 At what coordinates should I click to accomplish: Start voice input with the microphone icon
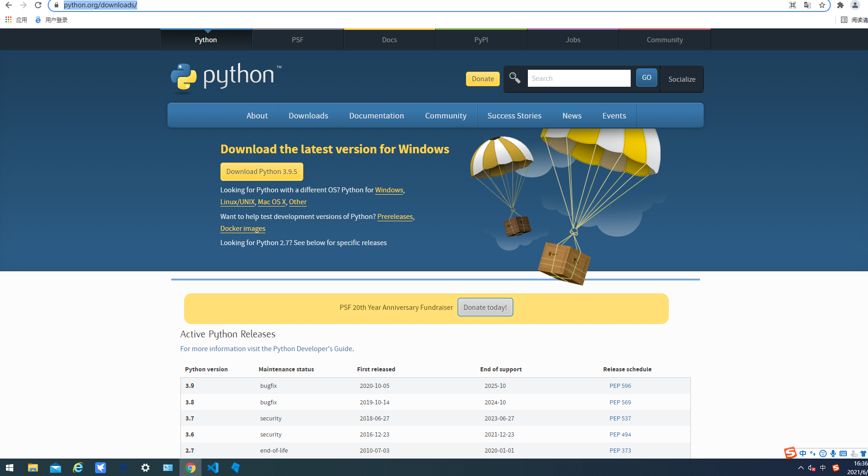833,453
